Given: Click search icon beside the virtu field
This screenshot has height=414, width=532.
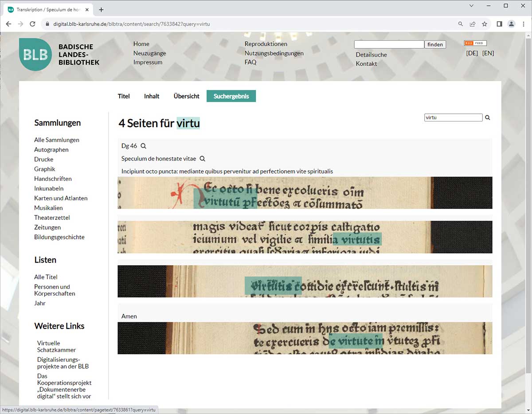Looking at the screenshot, I should 488,118.
